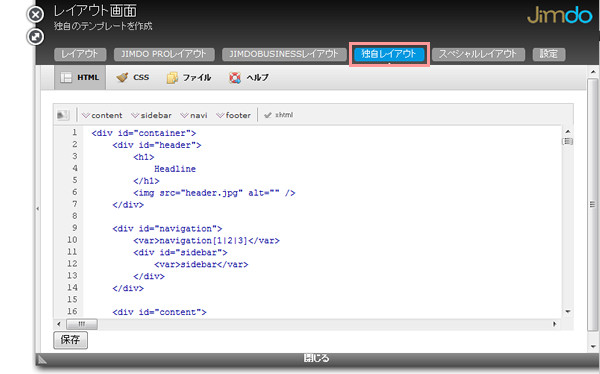
Task: Click line number 15 in gutter
Action: pos(72,299)
